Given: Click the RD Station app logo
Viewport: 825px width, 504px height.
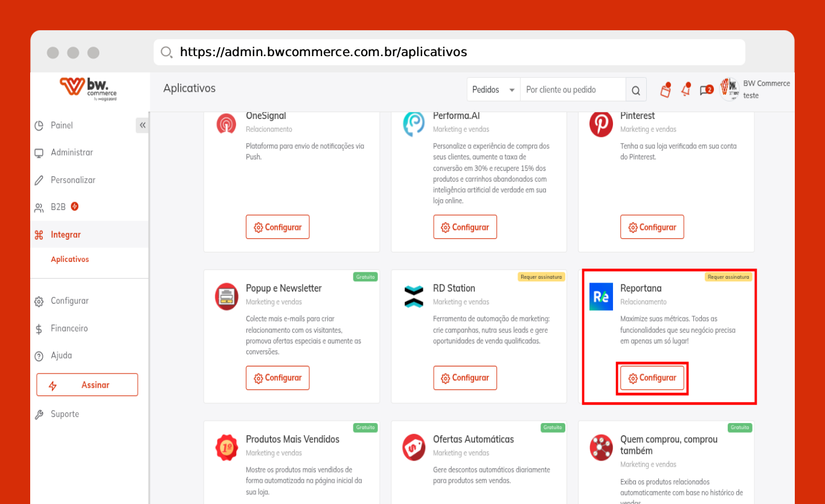Looking at the screenshot, I should 414,296.
